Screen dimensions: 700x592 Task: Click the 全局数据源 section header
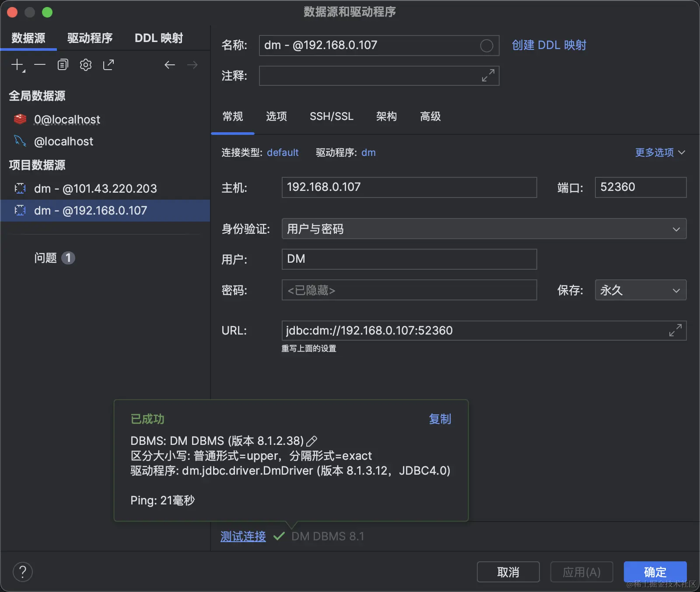pyautogui.click(x=37, y=96)
